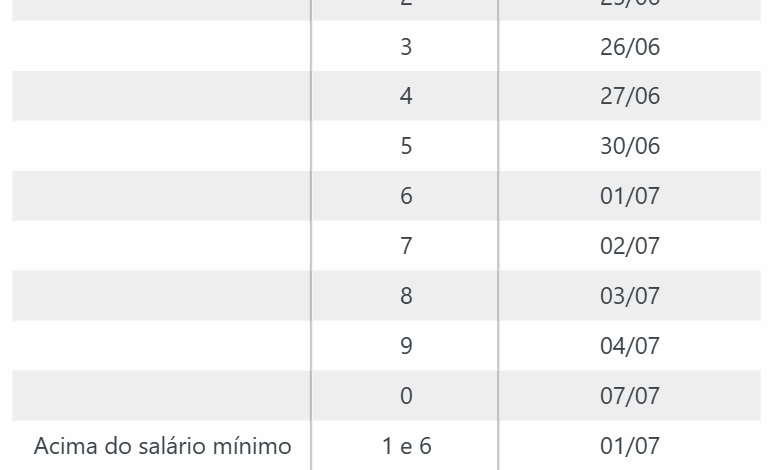This screenshot has width=773, height=470.
Task: Click the 'Acima do salário mínimo' row label
Action: pos(163,446)
